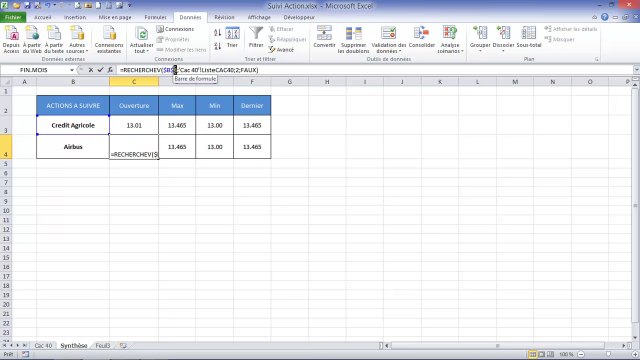Import data with Depuis Access icon
This screenshot has width=640, height=360.
click(11, 40)
